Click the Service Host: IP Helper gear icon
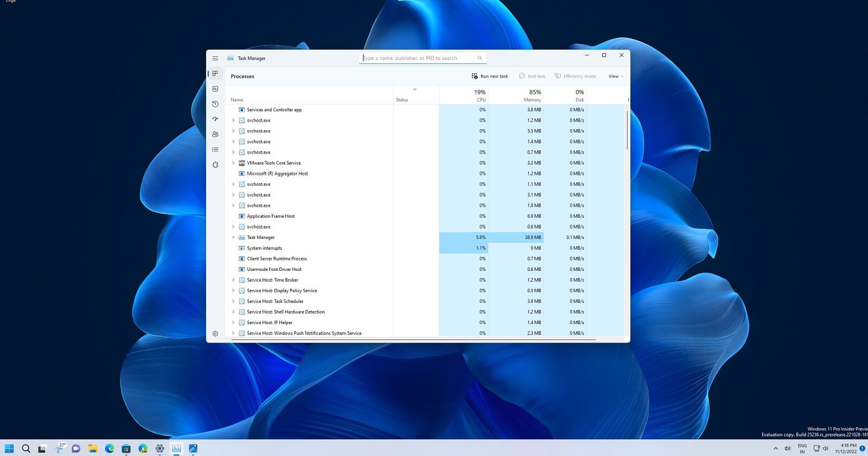 click(x=242, y=322)
